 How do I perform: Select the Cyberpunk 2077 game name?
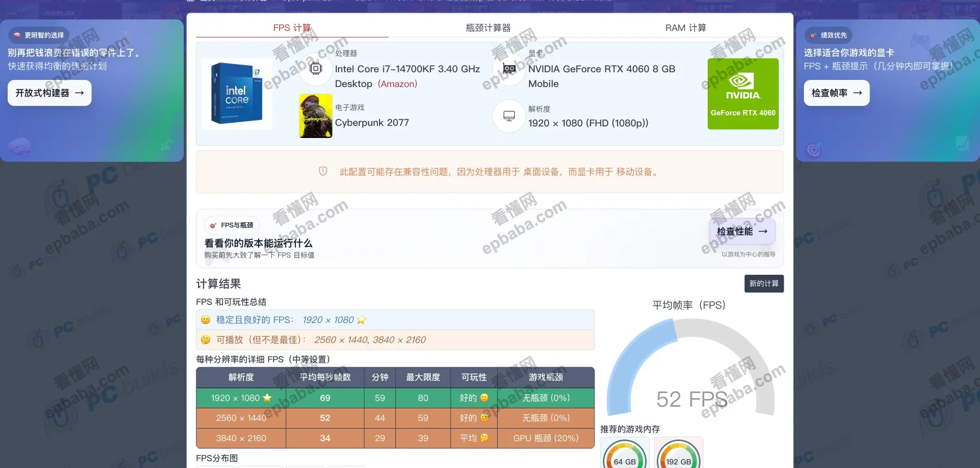[372, 123]
